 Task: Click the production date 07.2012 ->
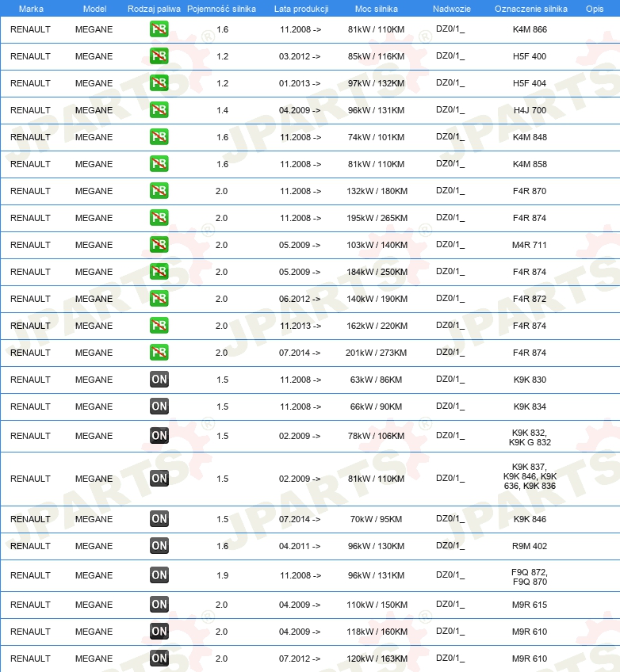[299, 659]
